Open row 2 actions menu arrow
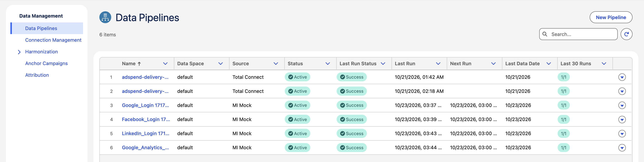This screenshot has height=162, width=644. [622, 91]
